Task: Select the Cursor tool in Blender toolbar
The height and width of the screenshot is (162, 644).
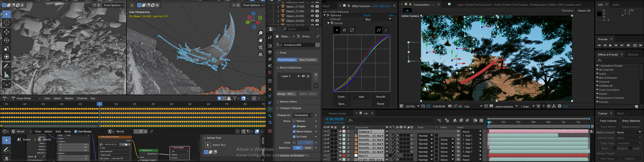Action: click(x=7, y=22)
